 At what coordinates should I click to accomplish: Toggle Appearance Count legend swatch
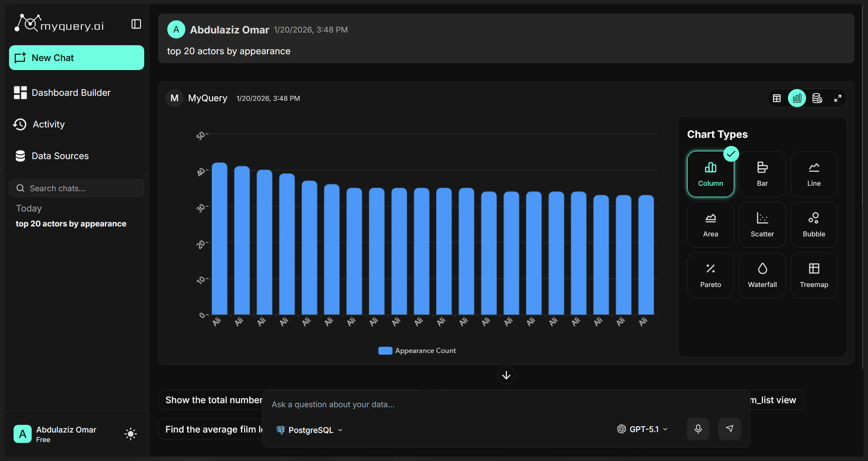(x=385, y=351)
